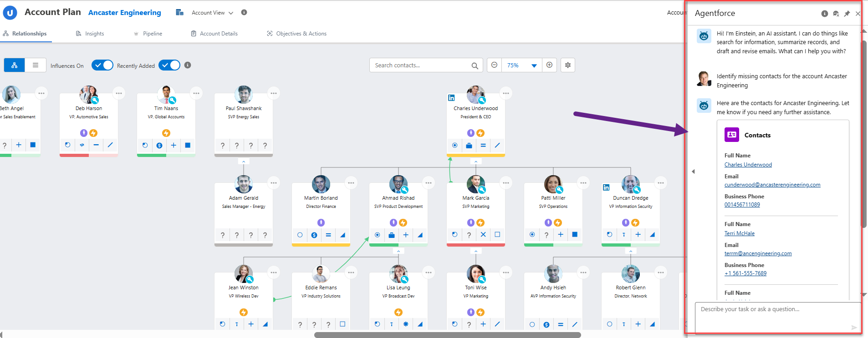This screenshot has width=868, height=338.
Task: Click the purple Contacts icon in Agentforce
Action: coord(732,135)
